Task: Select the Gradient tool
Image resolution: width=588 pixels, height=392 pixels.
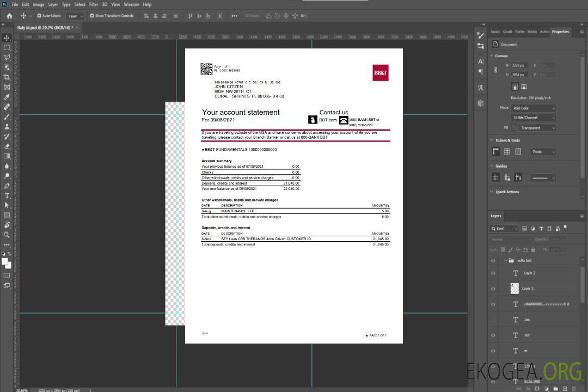Action: point(7,156)
